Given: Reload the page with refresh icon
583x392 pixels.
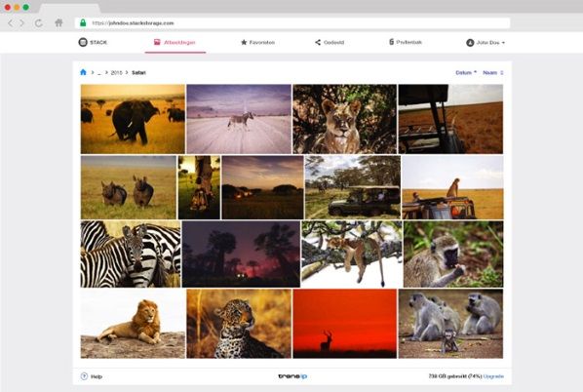Looking at the screenshot, I should click(38, 23).
